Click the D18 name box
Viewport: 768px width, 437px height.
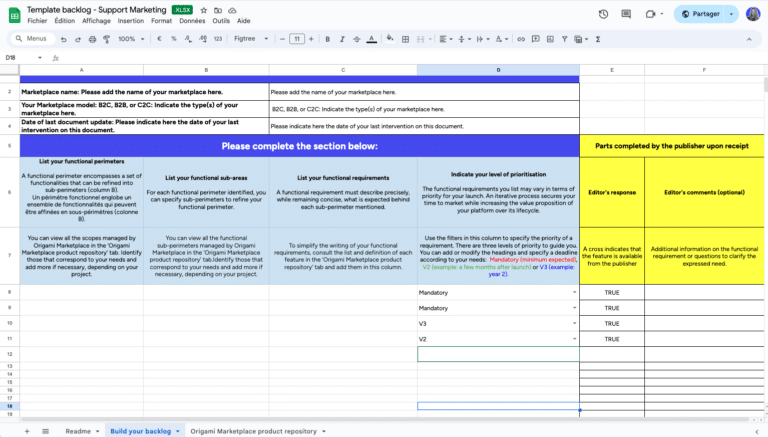point(23,58)
